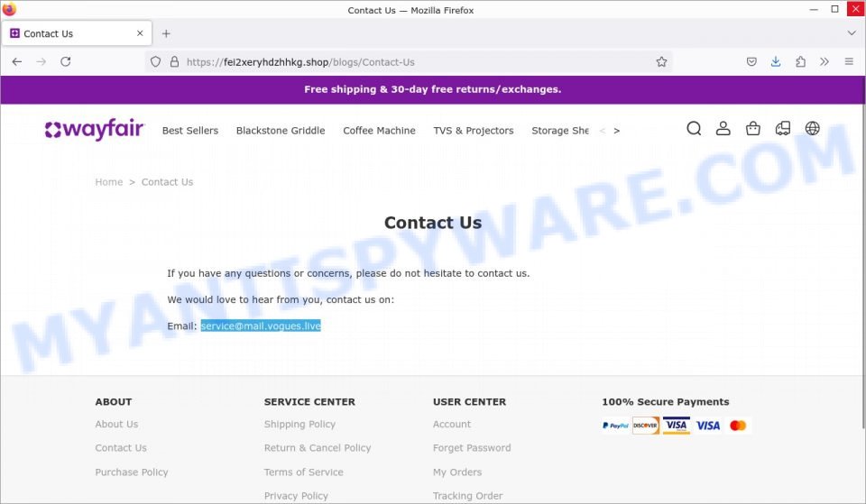Open Contact Us footer link
This screenshot has width=866, height=504.
121,448
